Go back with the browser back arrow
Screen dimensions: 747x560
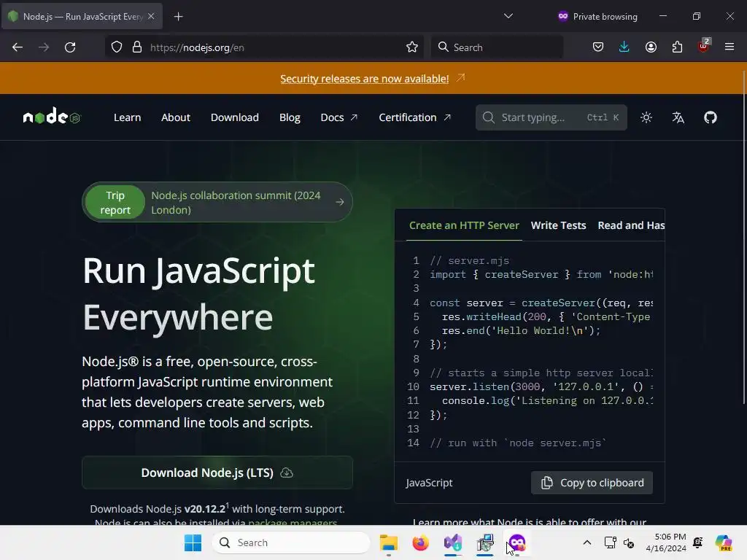tap(18, 47)
